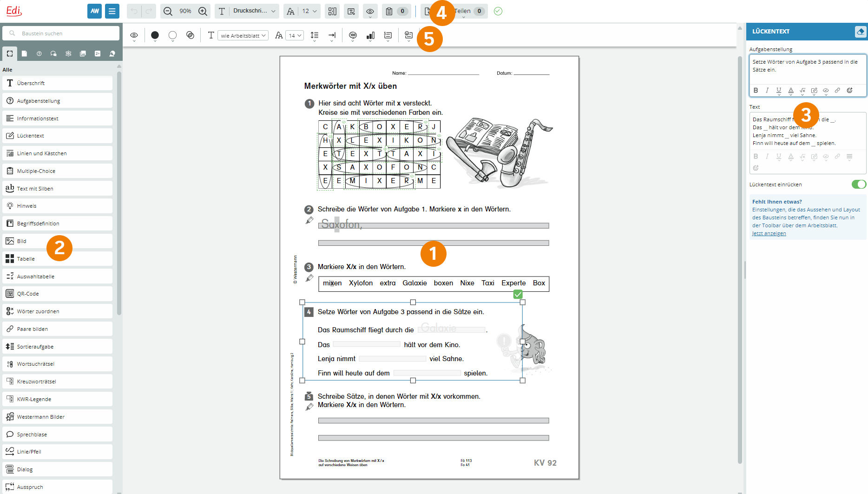Open the font size 14 dropdown

[x=295, y=36]
